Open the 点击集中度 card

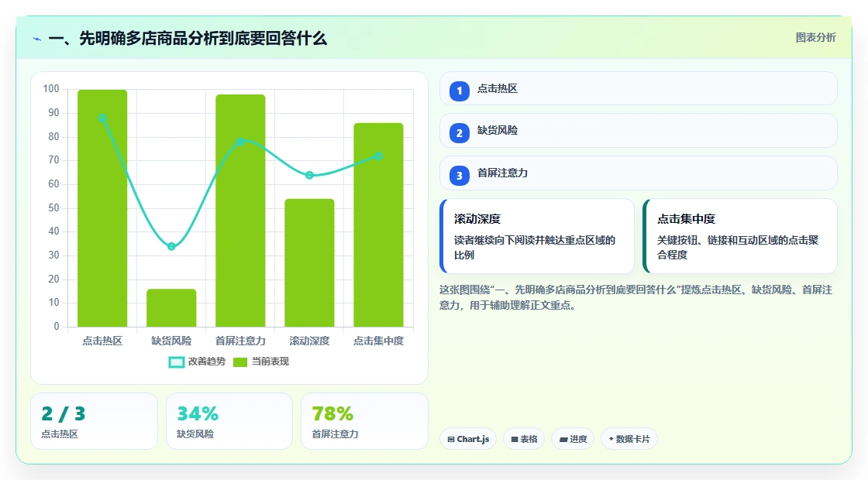click(x=740, y=236)
